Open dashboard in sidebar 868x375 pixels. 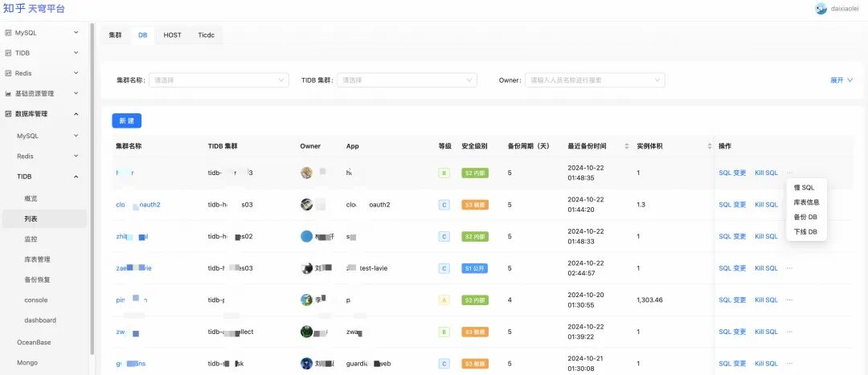pos(40,320)
